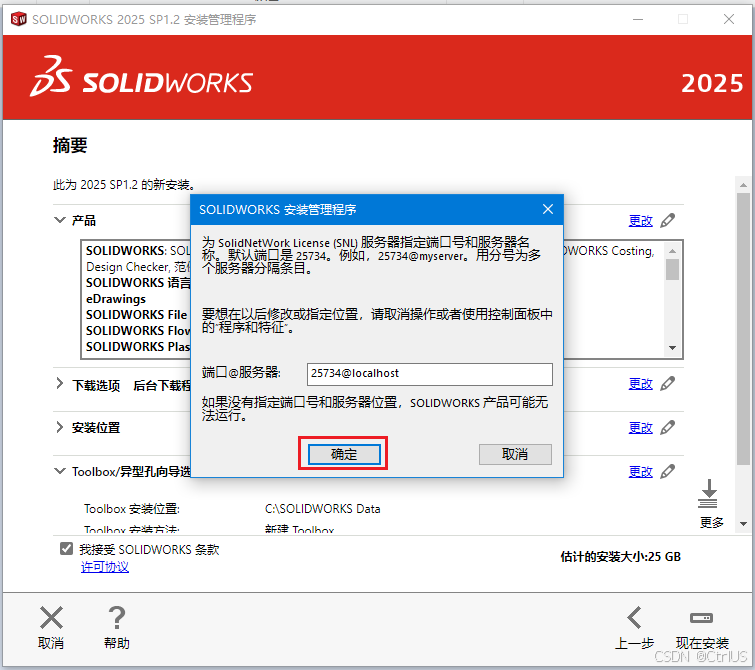The image size is (755, 670).
Task: Close the main installer window
Action: (x=729, y=19)
